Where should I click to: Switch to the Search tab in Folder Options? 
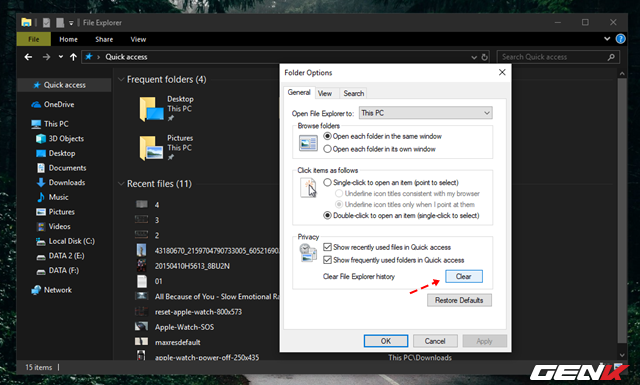(353, 93)
